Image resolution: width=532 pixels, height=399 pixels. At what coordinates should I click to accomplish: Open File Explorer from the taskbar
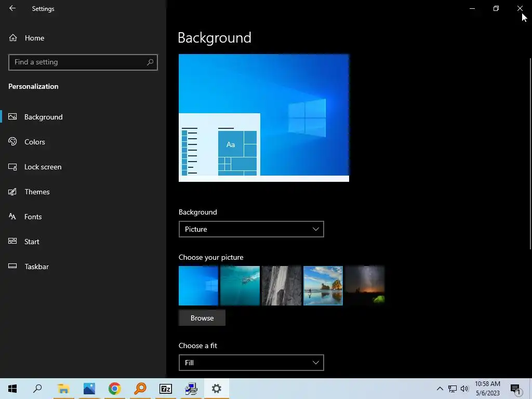63,389
